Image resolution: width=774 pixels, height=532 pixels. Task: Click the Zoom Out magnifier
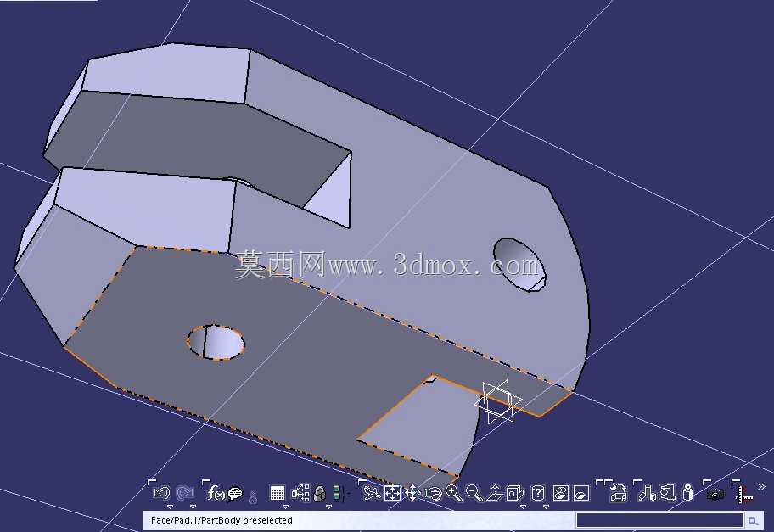[474, 493]
